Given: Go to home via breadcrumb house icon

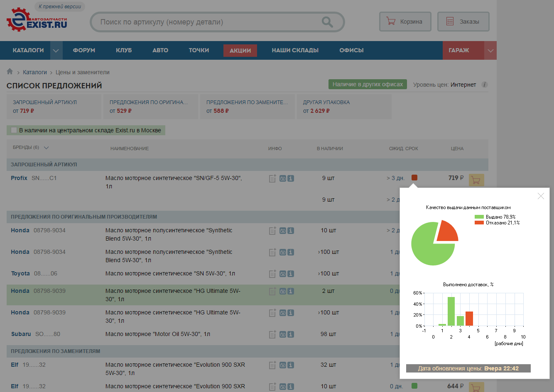Looking at the screenshot, I should 10,71.
